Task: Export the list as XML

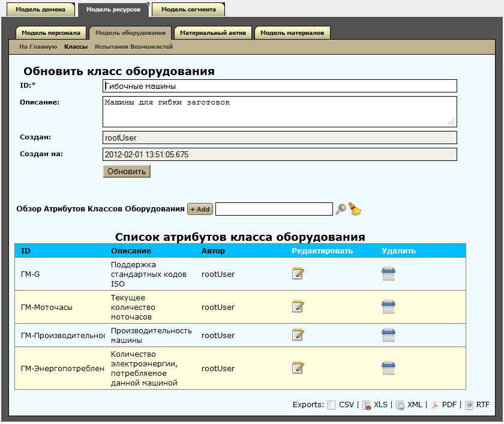Action: pyautogui.click(x=415, y=405)
